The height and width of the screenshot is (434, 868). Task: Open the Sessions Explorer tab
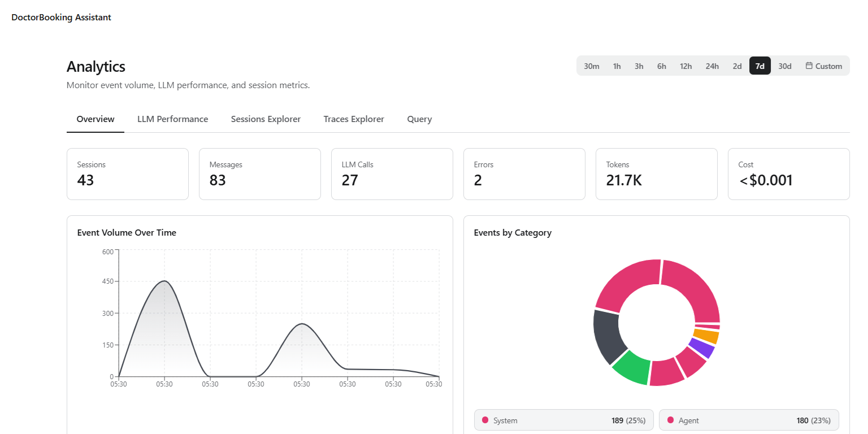coord(266,119)
